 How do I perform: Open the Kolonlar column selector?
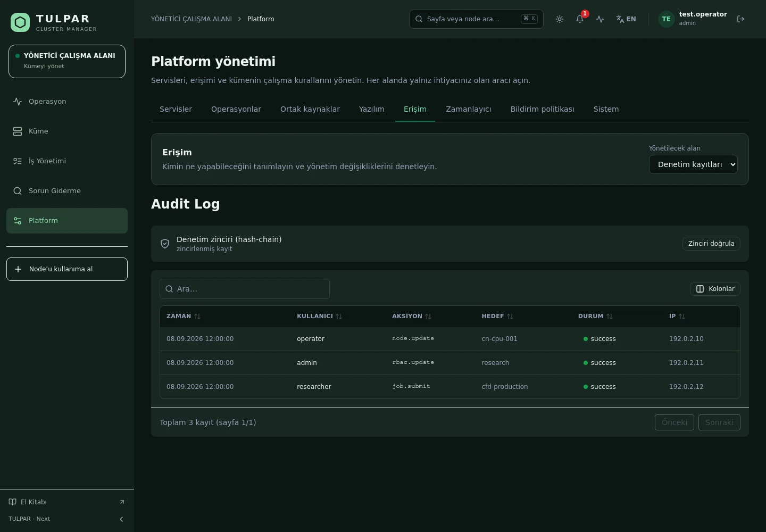click(715, 289)
